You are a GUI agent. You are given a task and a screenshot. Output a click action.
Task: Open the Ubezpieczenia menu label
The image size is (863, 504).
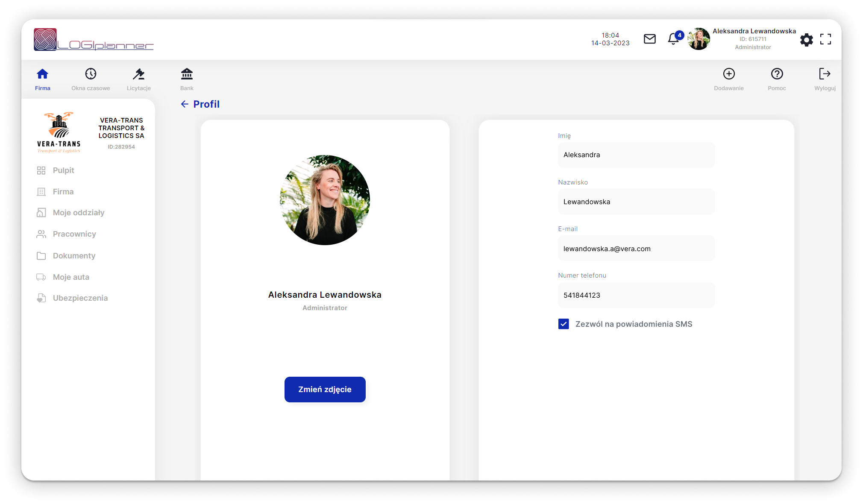click(x=80, y=298)
